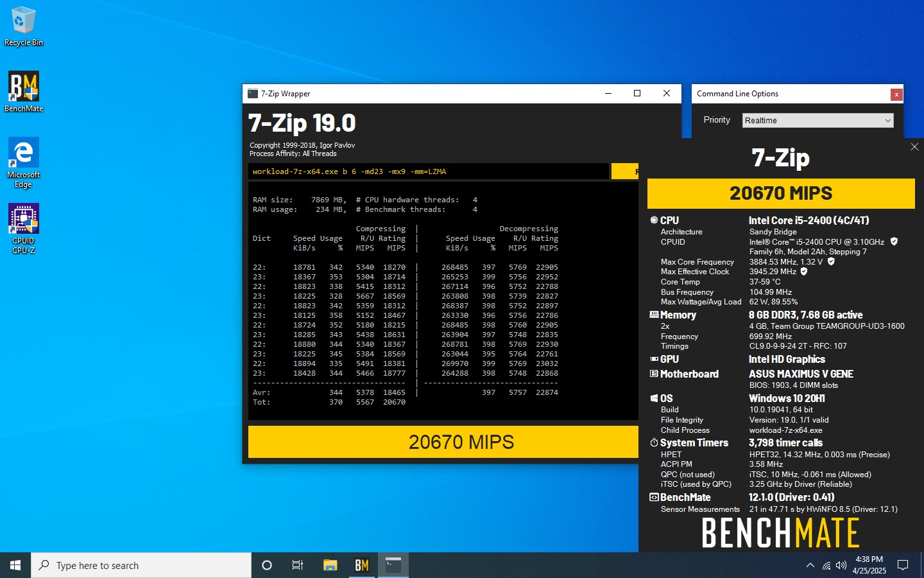Click the Cortana circle icon on taskbar
Screen dimensions: 924x578
(x=267, y=565)
